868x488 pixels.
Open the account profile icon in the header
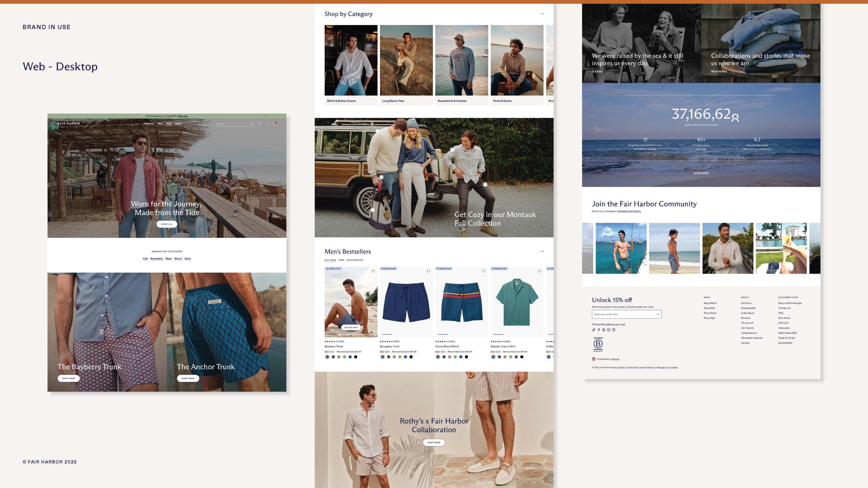click(x=267, y=124)
